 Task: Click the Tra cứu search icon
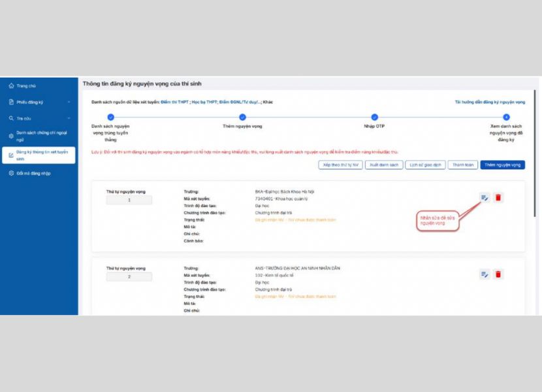pyautogui.click(x=11, y=118)
